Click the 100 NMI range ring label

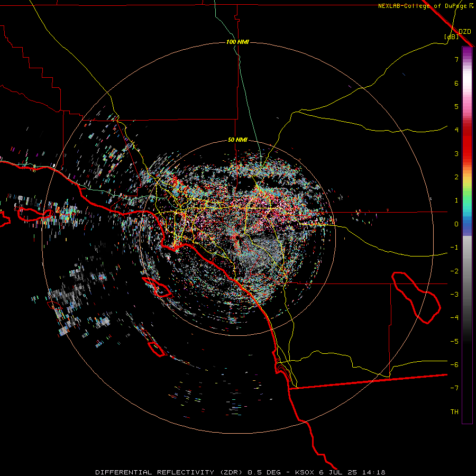pos(237,42)
